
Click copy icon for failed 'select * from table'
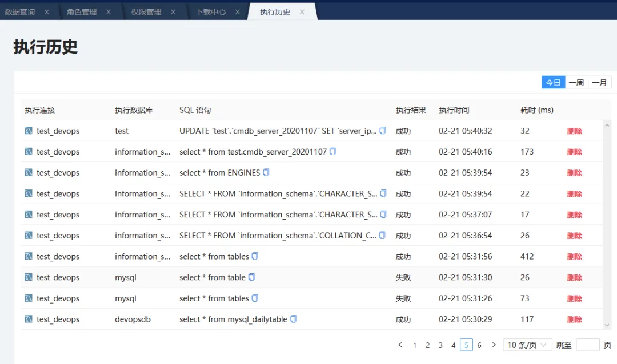click(251, 277)
